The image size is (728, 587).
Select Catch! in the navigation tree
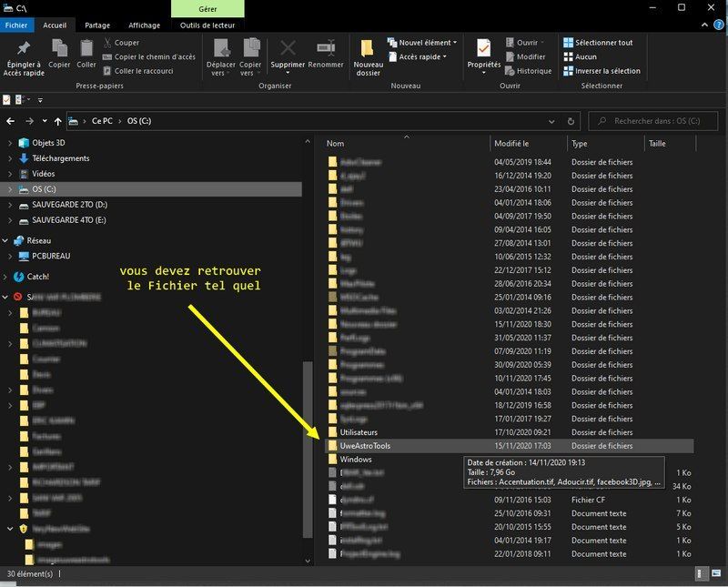click(37, 277)
